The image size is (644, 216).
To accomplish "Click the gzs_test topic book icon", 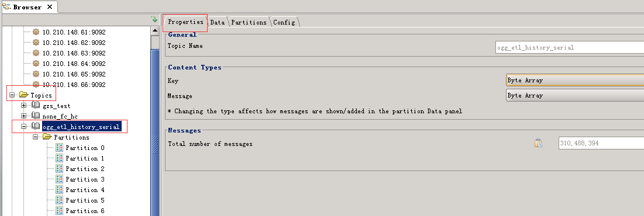I will pos(36,106).
